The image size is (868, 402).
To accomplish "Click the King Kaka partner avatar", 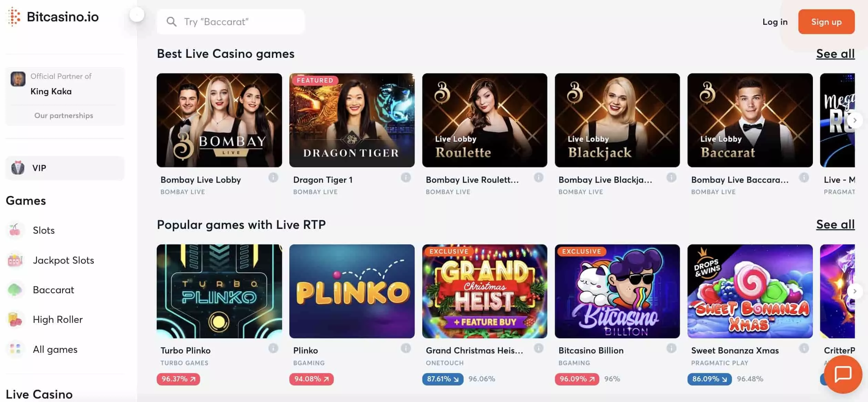I will pyautogui.click(x=18, y=79).
